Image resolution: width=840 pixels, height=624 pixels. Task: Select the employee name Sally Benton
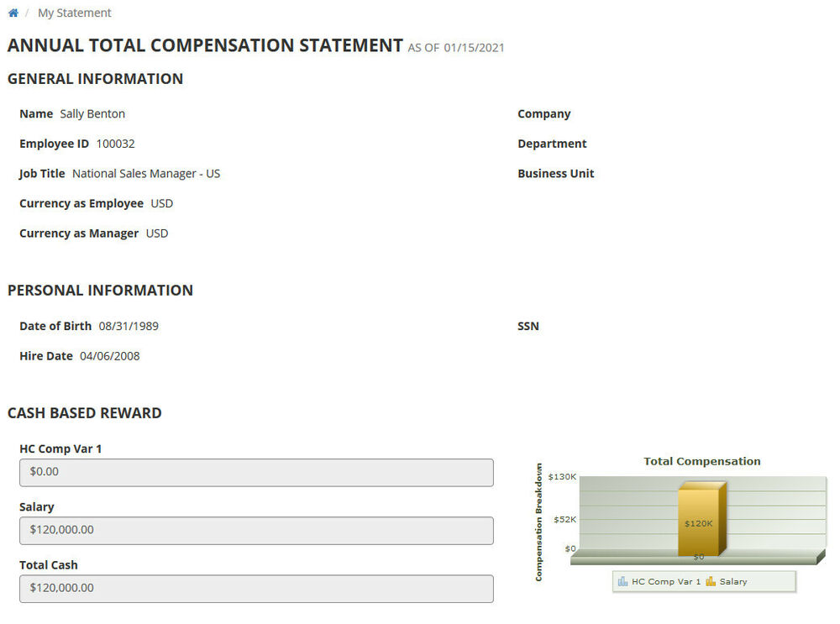point(92,114)
